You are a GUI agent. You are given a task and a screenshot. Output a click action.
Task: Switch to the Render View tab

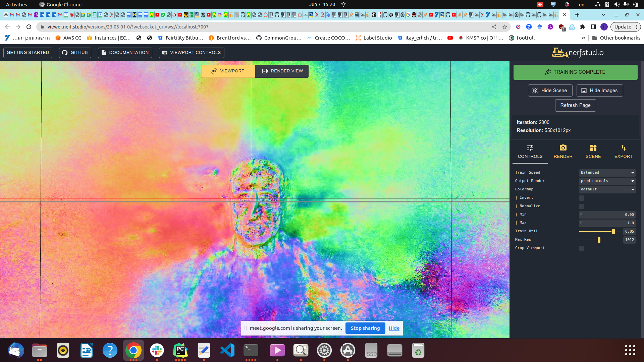coord(282,71)
